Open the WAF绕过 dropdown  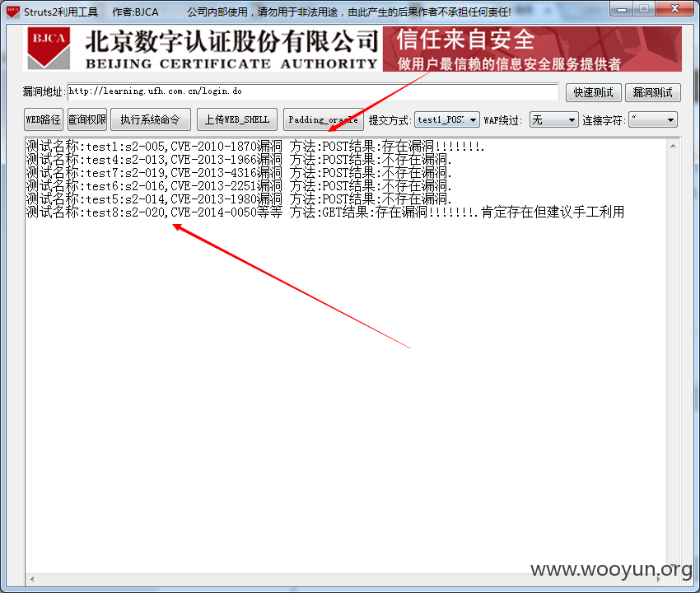554,119
